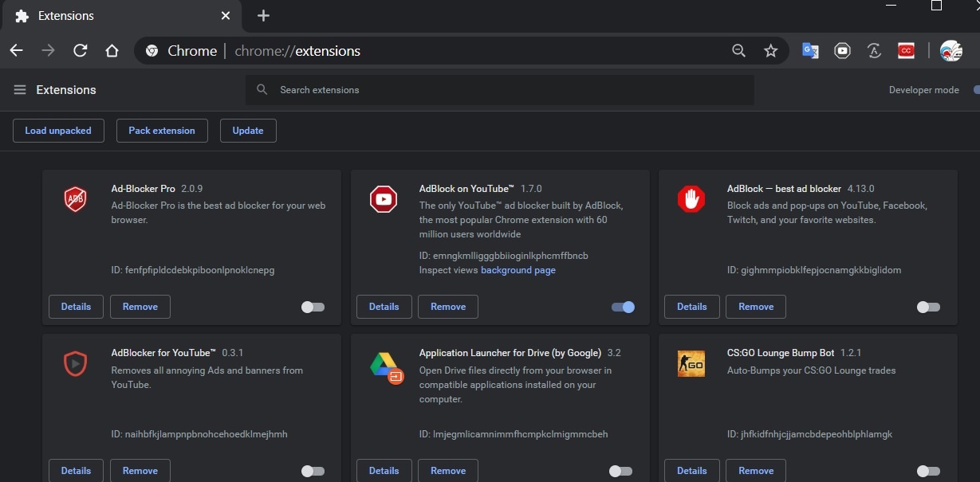Click the Google Translate extension icon
Viewport: 980px width, 482px height.
coord(810,51)
